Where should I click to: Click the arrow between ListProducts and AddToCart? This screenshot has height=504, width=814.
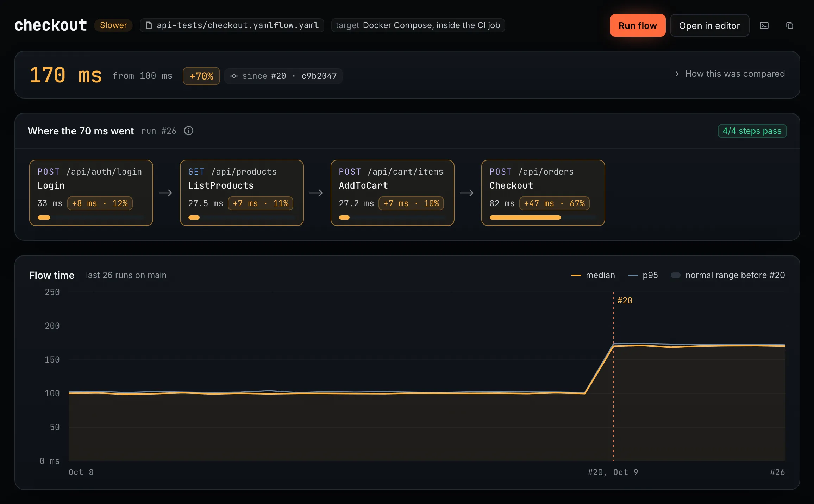(316, 193)
